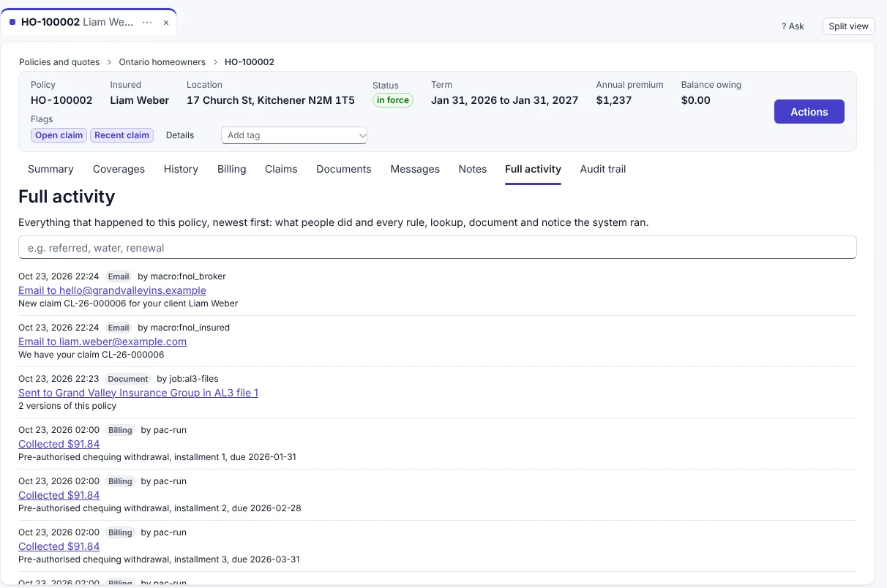This screenshot has width=887, height=588.
Task: Click text New claim CL-26-000006 for your client
Action: click(x=128, y=304)
